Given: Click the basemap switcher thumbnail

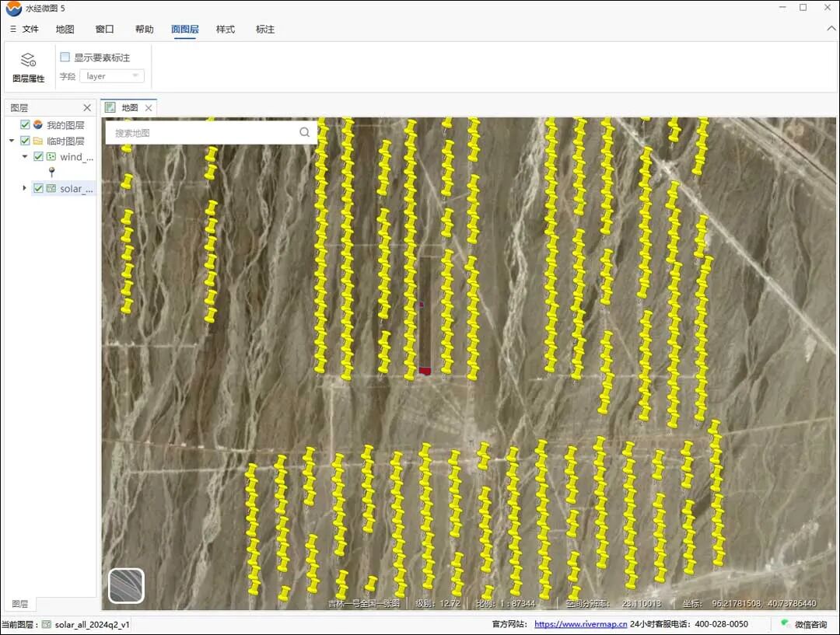Looking at the screenshot, I should tap(127, 586).
